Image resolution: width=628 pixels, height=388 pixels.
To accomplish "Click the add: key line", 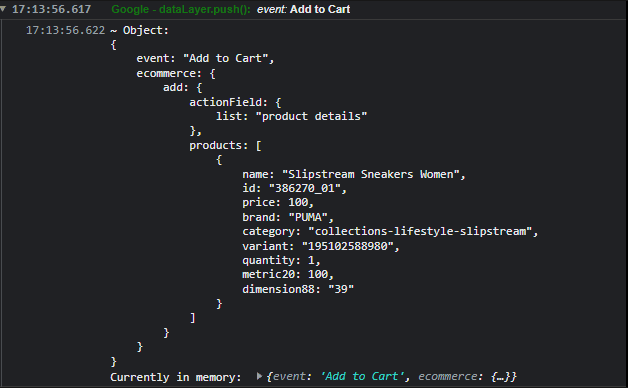I will pos(183,87).
